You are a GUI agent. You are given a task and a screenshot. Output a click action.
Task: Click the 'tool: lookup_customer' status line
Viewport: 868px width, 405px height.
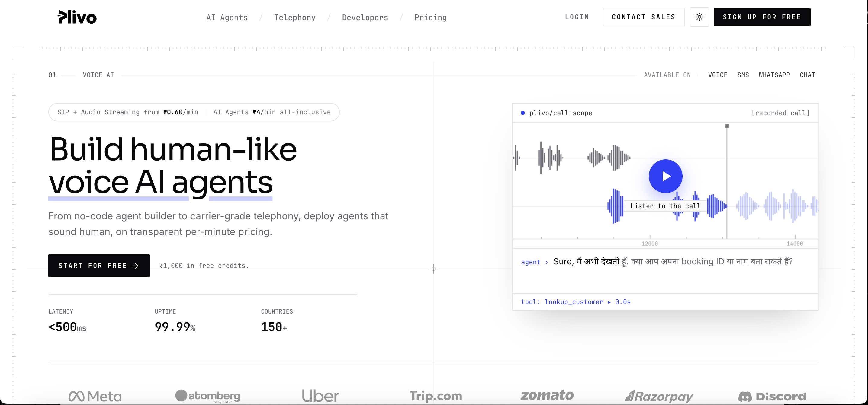[576, 302]
